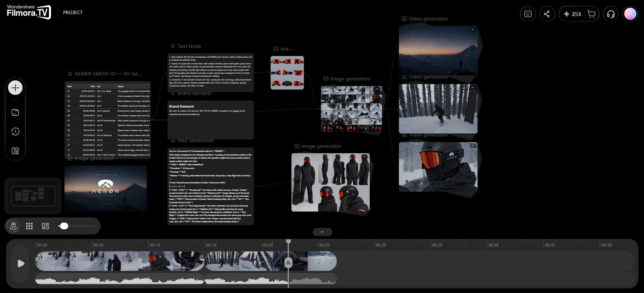Click the PROJECT label in header
Viewport: 644px width, 293px height.
point(73,12)
